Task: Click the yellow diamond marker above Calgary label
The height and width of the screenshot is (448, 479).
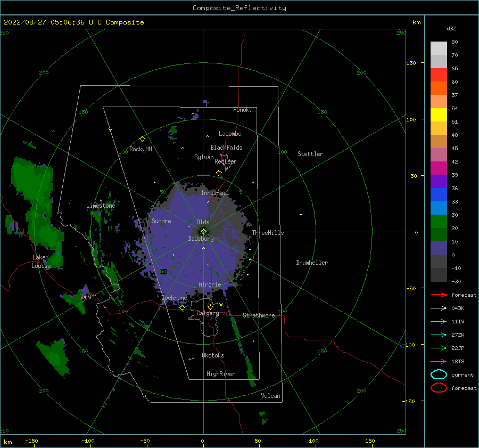Action: click(210, 307)
